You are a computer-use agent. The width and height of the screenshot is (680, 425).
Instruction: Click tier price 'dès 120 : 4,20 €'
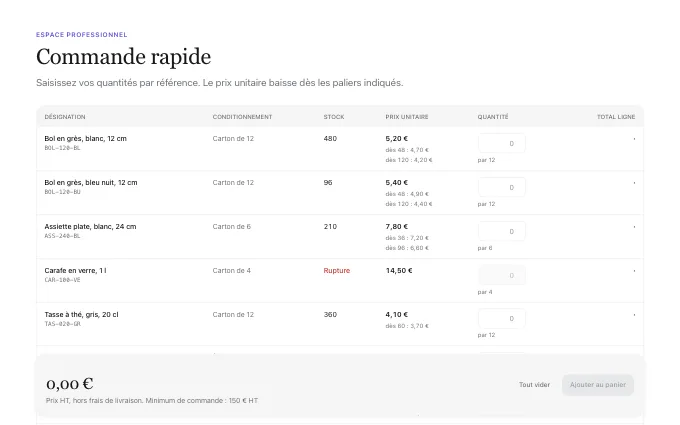(409, 160)
